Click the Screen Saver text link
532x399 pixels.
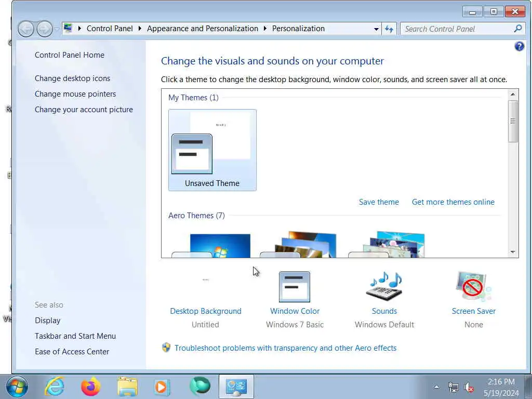coord(474,311)
